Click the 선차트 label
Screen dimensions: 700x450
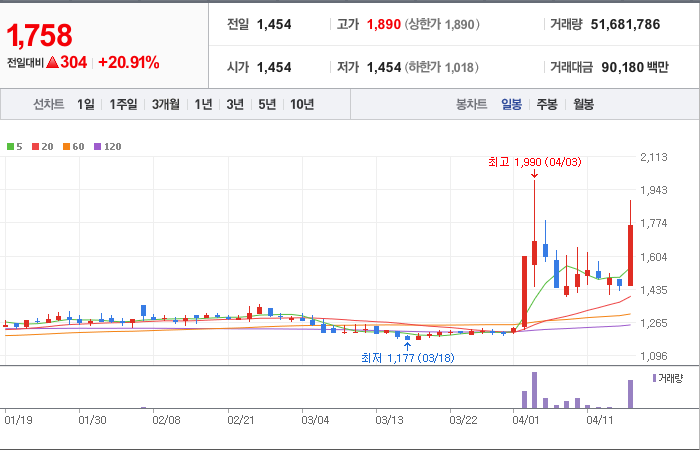49,104
